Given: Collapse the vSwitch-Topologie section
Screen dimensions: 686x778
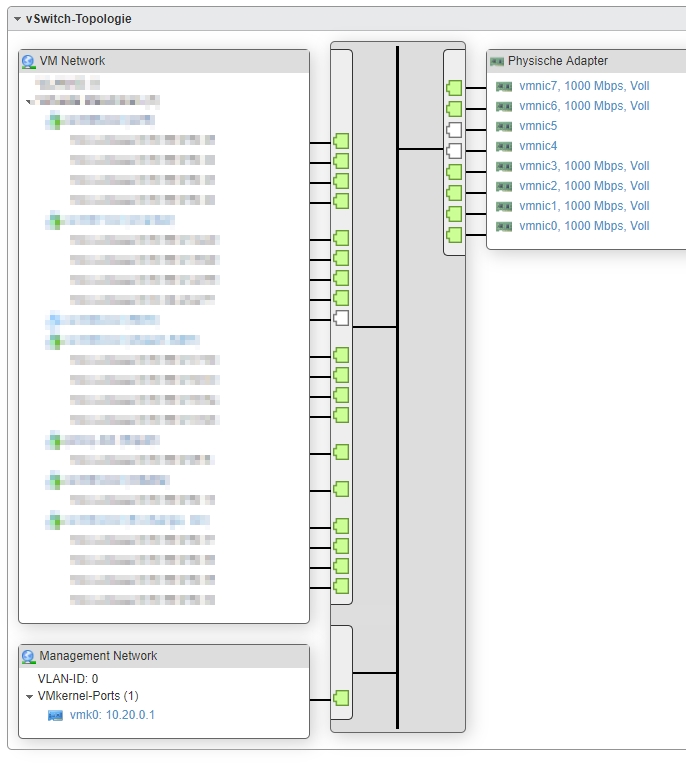Looking at the screenshot, I should pyautogui.click(x=17, y=19).
